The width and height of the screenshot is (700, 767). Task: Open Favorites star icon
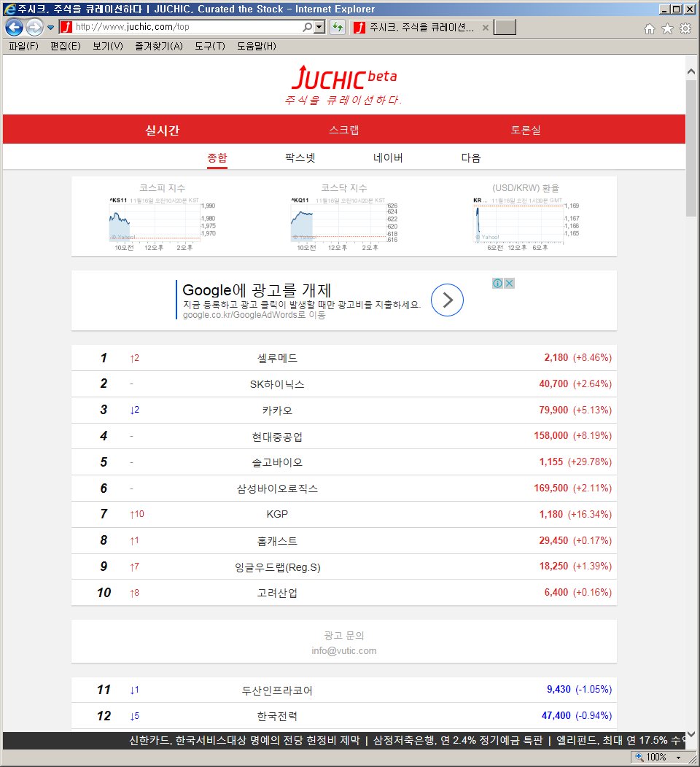(x=667, y=29)
